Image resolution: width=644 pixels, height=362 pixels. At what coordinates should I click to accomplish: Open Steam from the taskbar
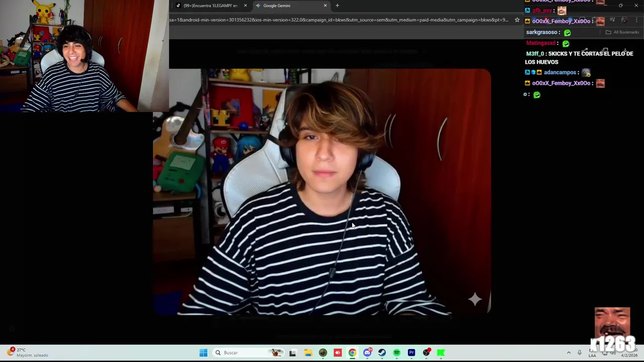coord(382,352)
